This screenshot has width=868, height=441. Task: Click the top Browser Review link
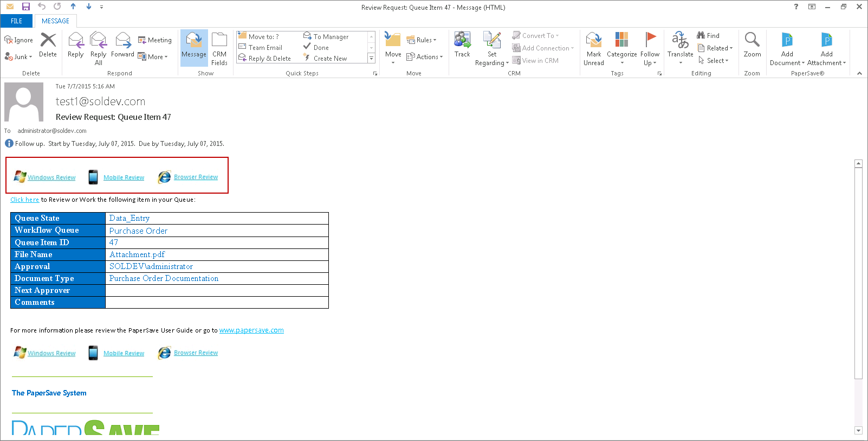(196, 177)
